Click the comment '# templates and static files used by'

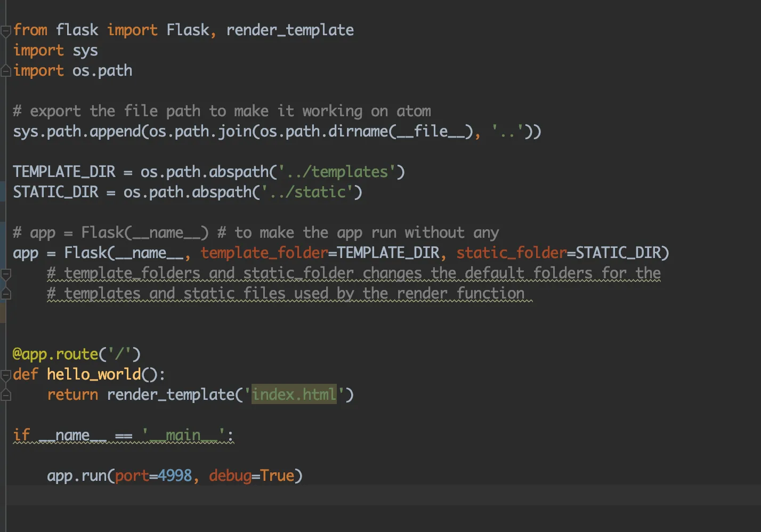tap(286, 293)
